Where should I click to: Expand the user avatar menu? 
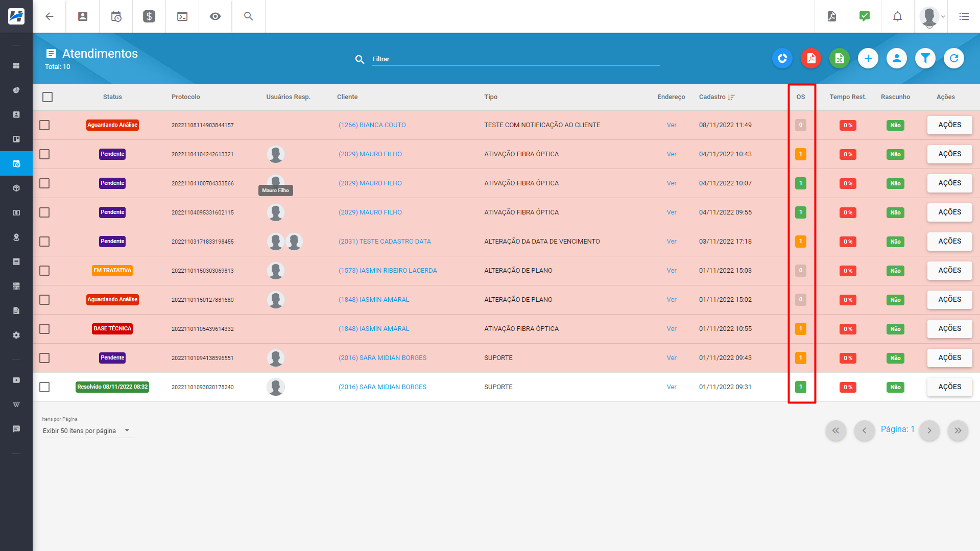pyautogui.click(x=932, y=16)
